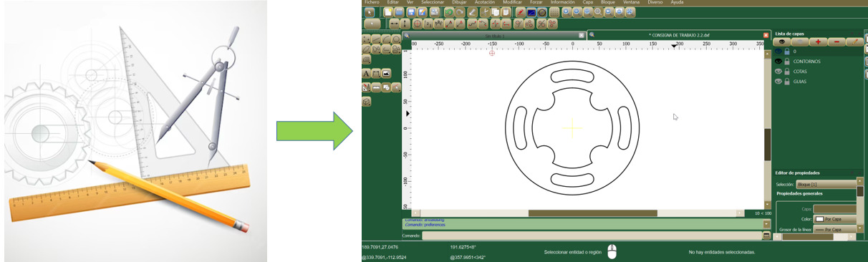Zoom out with the minus magnifier
This screenshot has height=262, width=868.
point(577,12)
